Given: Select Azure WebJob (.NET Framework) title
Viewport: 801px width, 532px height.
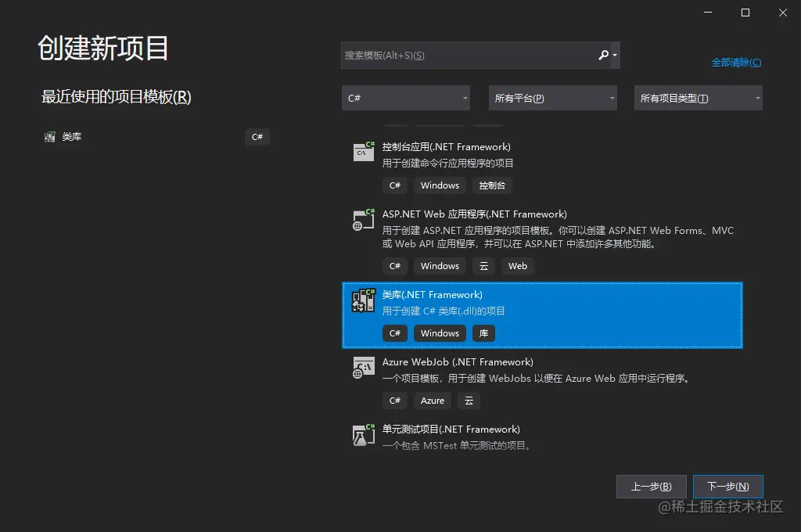Looking at the screenshot, I should tap(458, 361).
